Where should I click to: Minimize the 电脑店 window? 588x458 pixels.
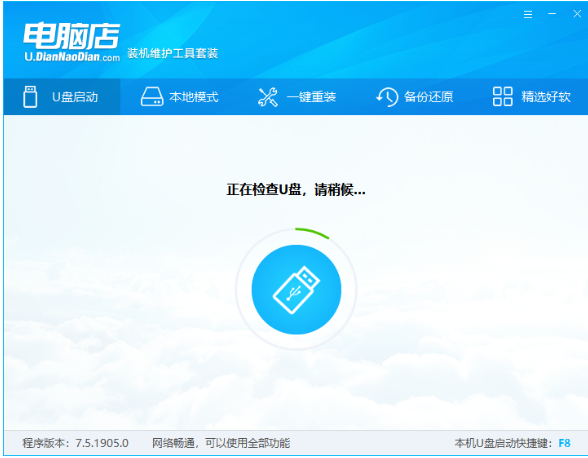pos(552,14)
